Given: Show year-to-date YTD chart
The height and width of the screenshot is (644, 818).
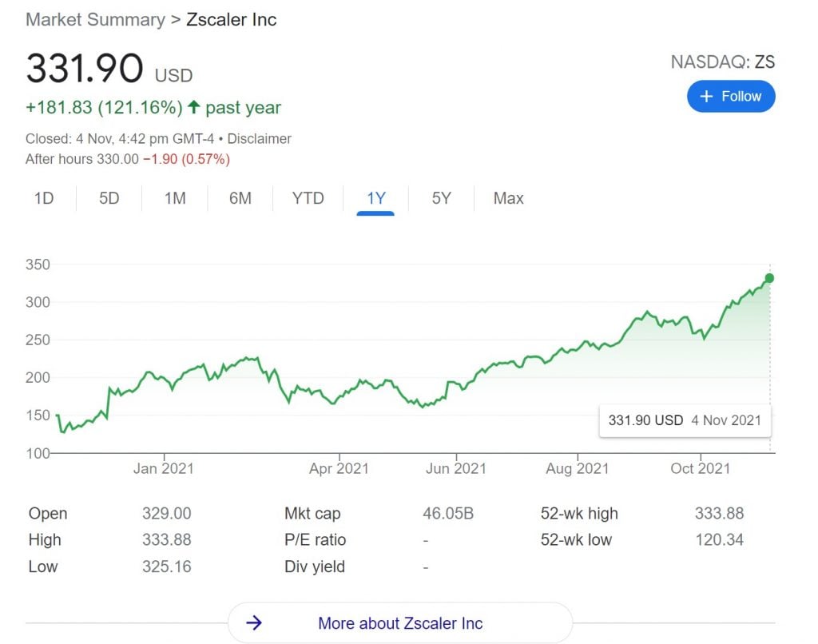Looking at the screenshot, I should click(308, 198).
